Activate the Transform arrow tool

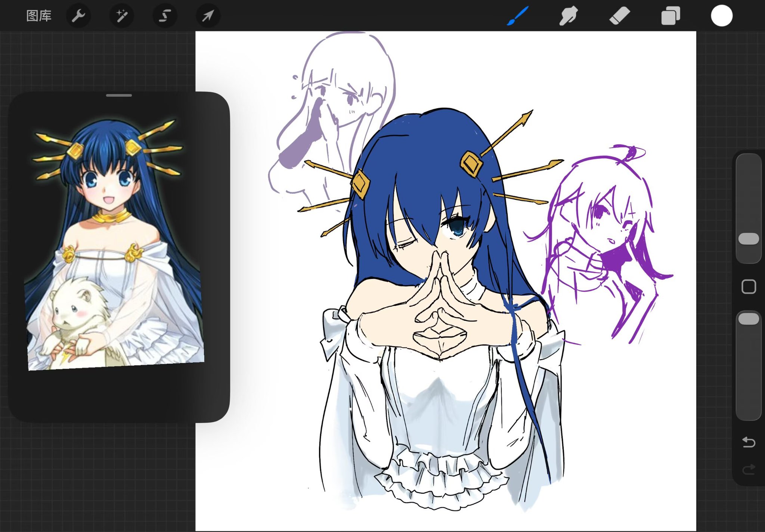point(208,16)
